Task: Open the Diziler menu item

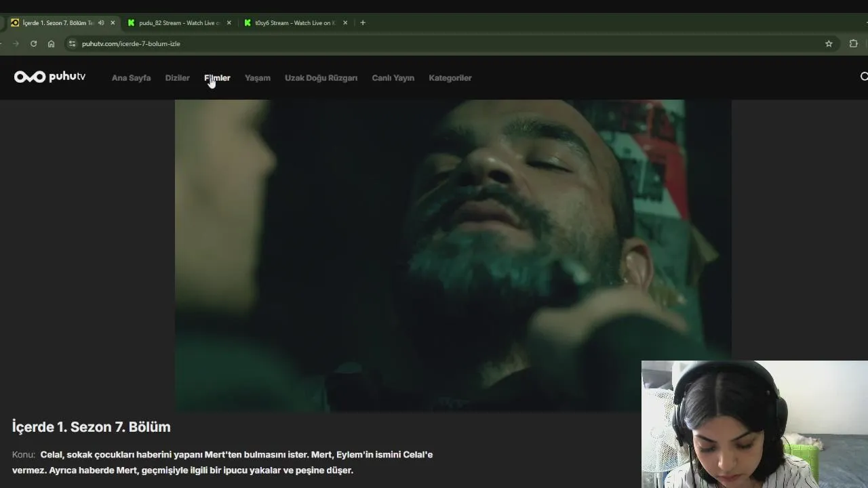Action: pos(177,78)
